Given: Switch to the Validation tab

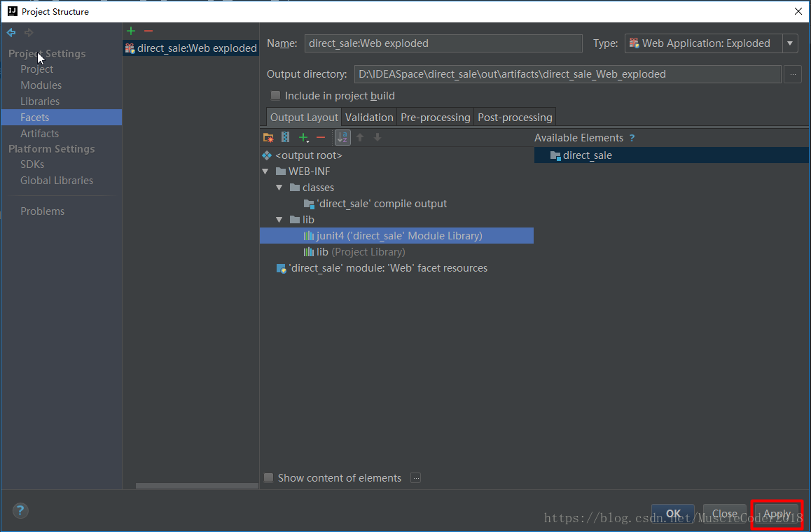Looking at the screenshot, I should [369, 118].
